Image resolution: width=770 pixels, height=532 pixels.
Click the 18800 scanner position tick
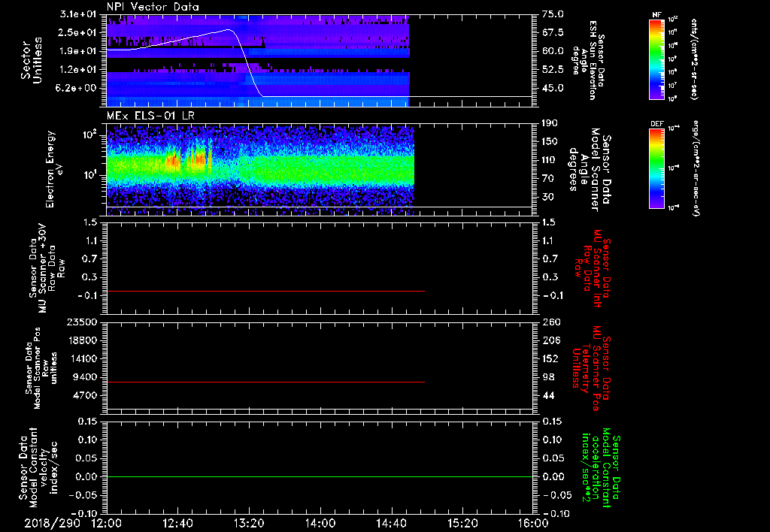[83, 340]
